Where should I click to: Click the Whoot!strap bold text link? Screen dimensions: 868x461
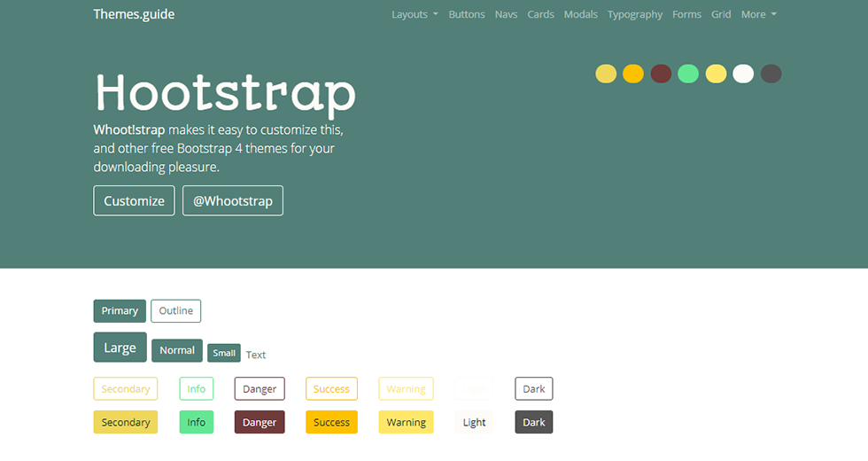129,129
